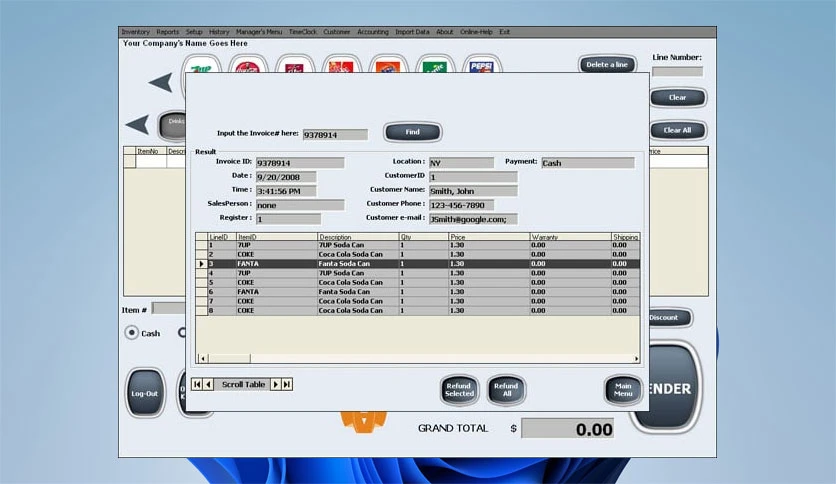The width and height of the screenshot is (836, 484).
Task: Select line 6 Fanta Soda Can row
Action: (x=418, y=292)
